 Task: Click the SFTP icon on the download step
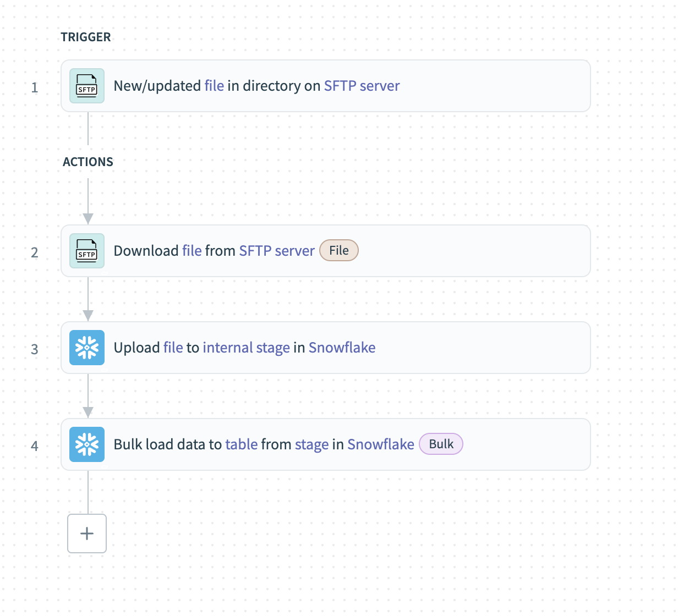point(86,251)
